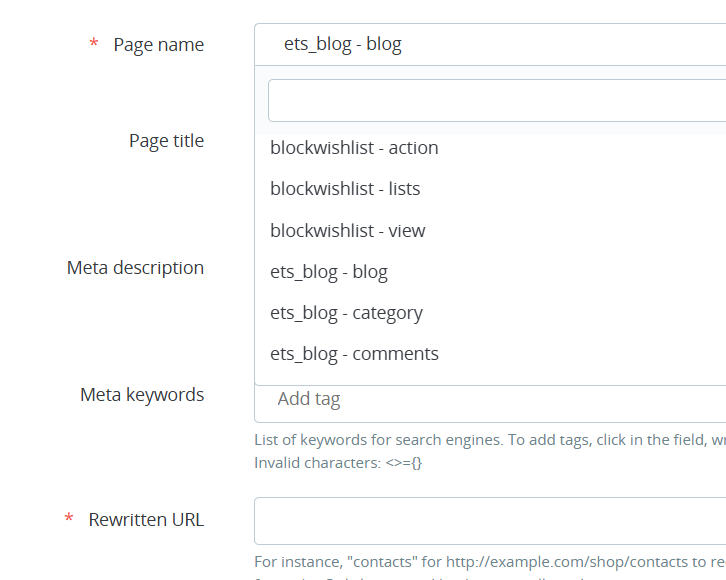Pick "blockwishlist - view" from the page list

[348, 231]
